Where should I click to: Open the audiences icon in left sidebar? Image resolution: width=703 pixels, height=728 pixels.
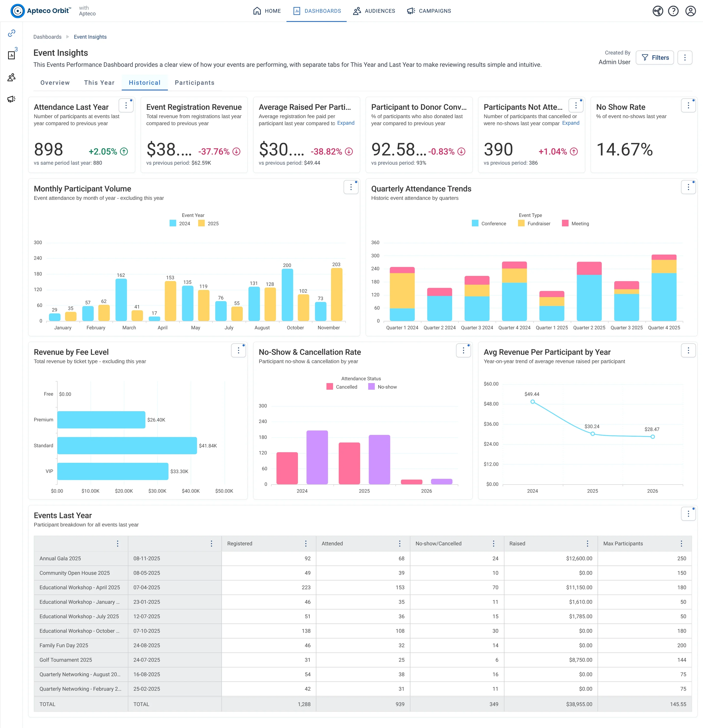(11, 77)
